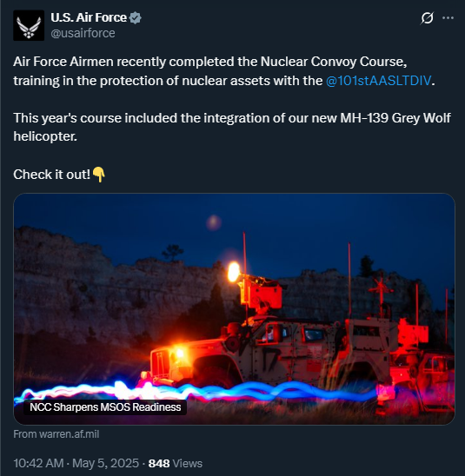This screenshot has height=476, width=465.
Task: Click the Check it out! text
Action: tap(52, 175)
